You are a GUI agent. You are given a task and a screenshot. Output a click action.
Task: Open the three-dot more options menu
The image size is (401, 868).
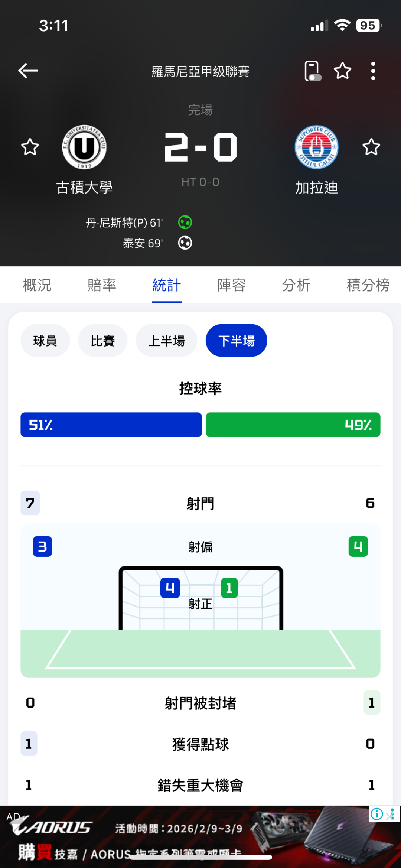pos(373,71)
